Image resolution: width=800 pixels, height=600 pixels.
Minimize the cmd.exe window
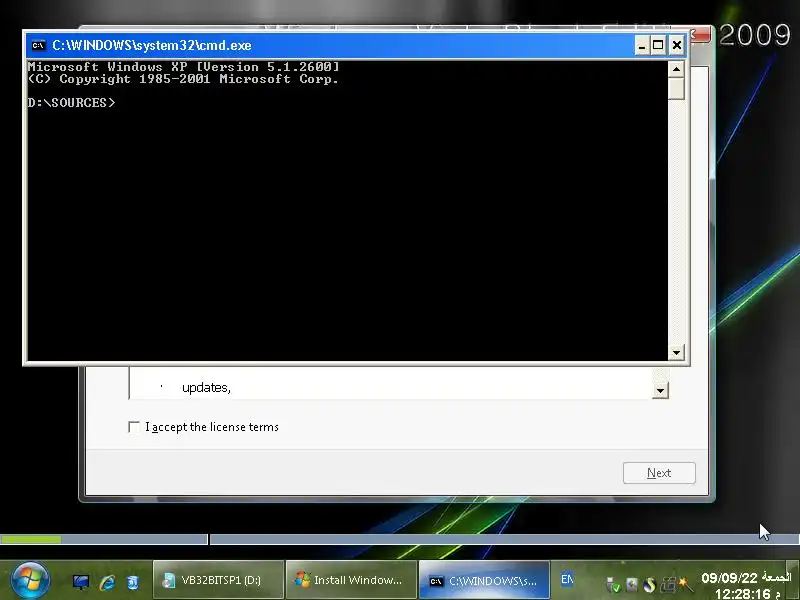click(x=642, y=45)
